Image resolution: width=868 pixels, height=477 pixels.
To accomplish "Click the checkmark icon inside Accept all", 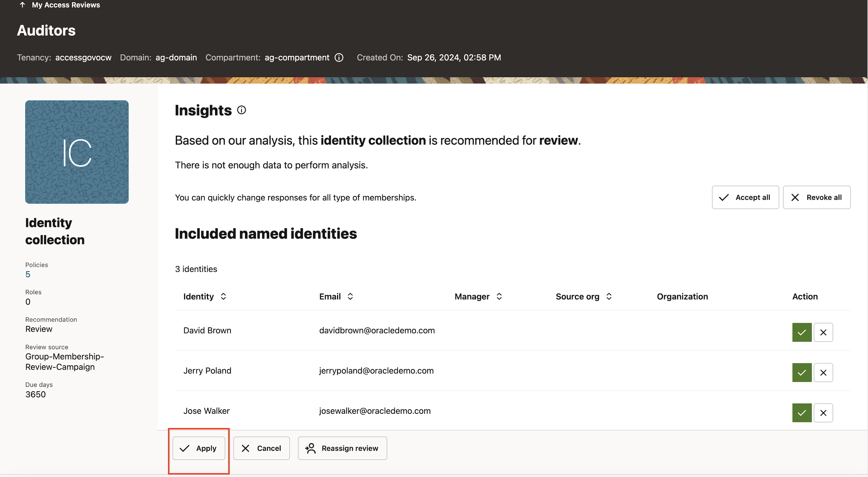I will point(723,197).
